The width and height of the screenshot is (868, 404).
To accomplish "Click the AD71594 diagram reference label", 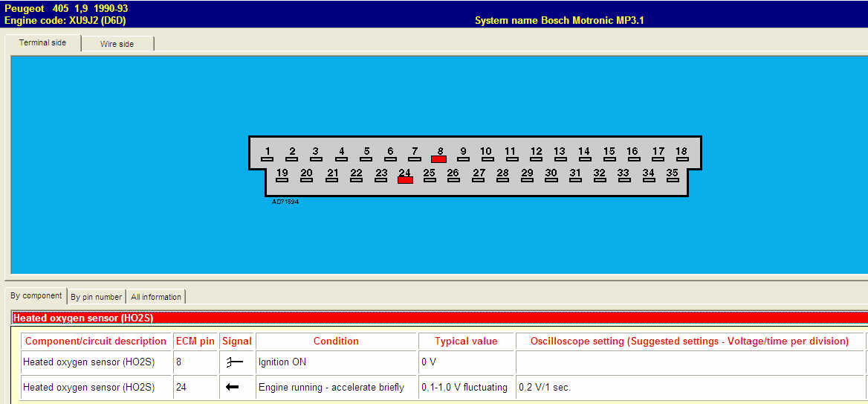I will tap(285, 202).
